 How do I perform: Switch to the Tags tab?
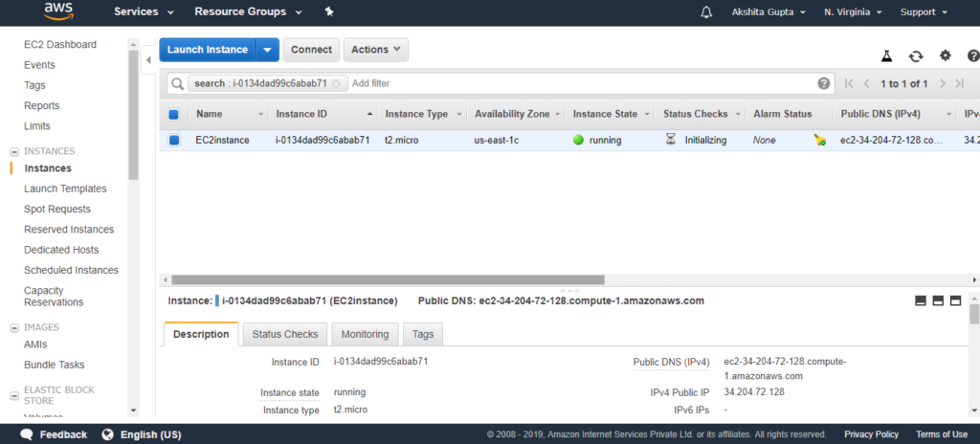[x=423, y=334]
